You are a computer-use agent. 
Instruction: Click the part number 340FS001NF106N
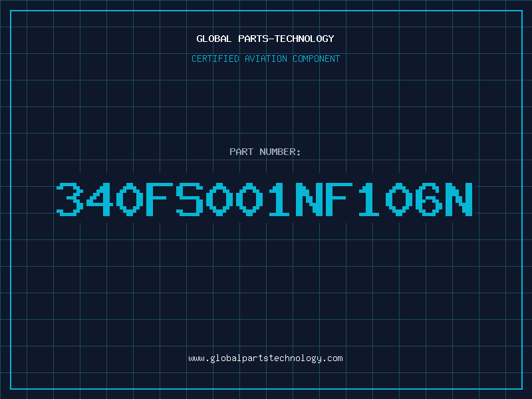pyautogui.click(x=265, y=199)
